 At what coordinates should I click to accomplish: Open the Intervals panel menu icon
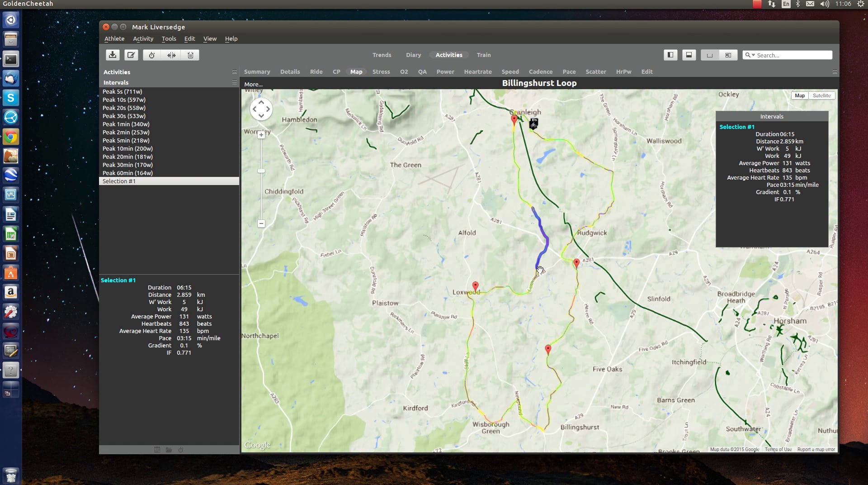[234, 82]
